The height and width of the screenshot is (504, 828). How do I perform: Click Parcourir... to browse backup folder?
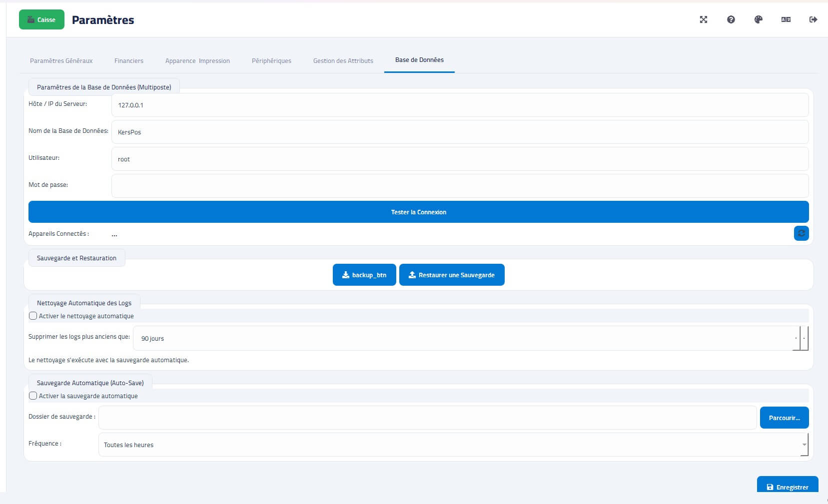[x=784, y=418]
